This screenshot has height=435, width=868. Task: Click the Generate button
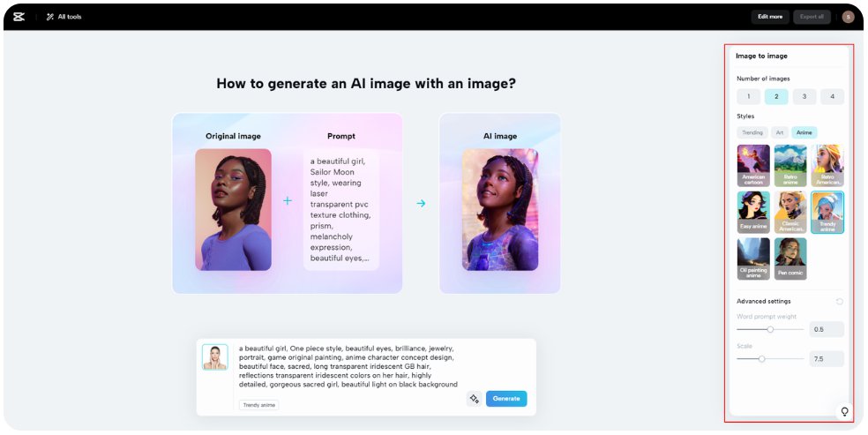[x=506, y=399]
